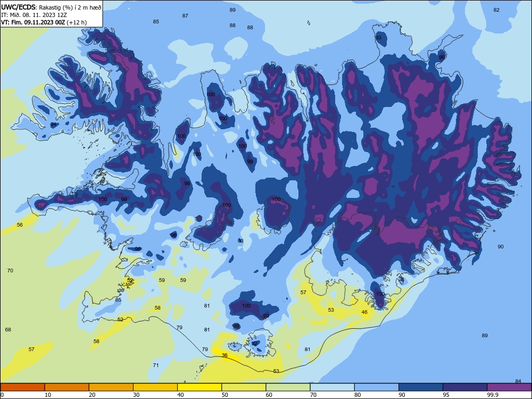Click the '71' value over the southern sea
Viewport: 532px width, 399px height.
[156, 365]
